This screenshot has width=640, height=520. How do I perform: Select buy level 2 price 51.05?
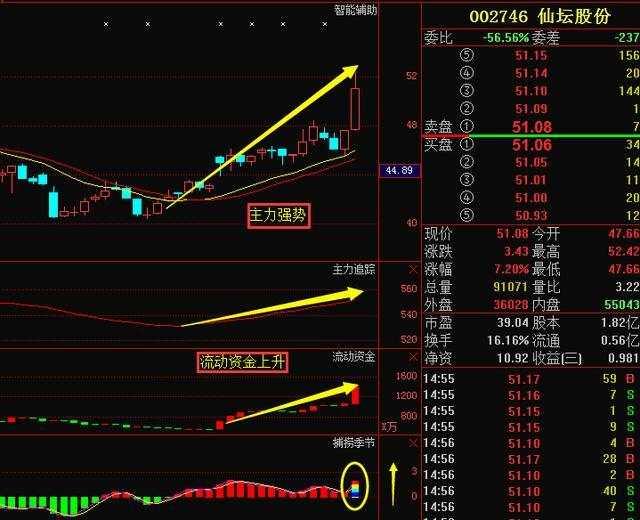(x=531, y=162)
